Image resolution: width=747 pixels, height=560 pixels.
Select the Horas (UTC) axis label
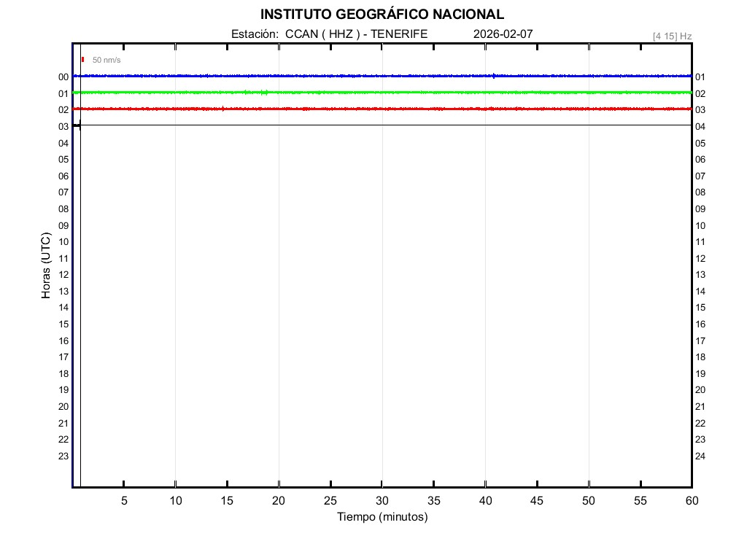[46, 266]
